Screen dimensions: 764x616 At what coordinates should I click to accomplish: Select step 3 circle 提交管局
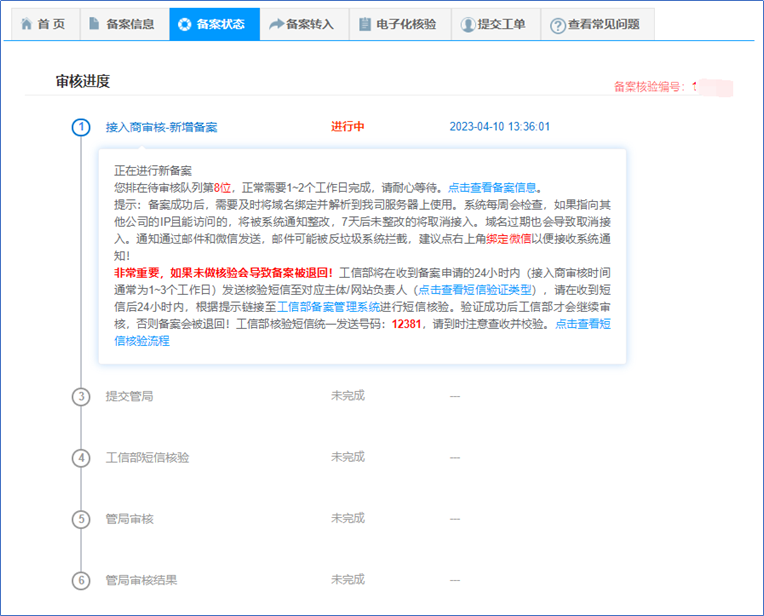pos(80,396)
